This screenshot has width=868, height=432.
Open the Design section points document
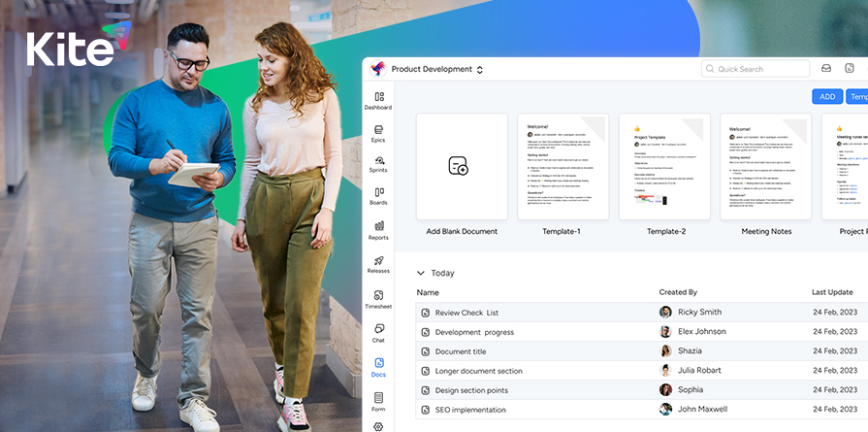471,390
